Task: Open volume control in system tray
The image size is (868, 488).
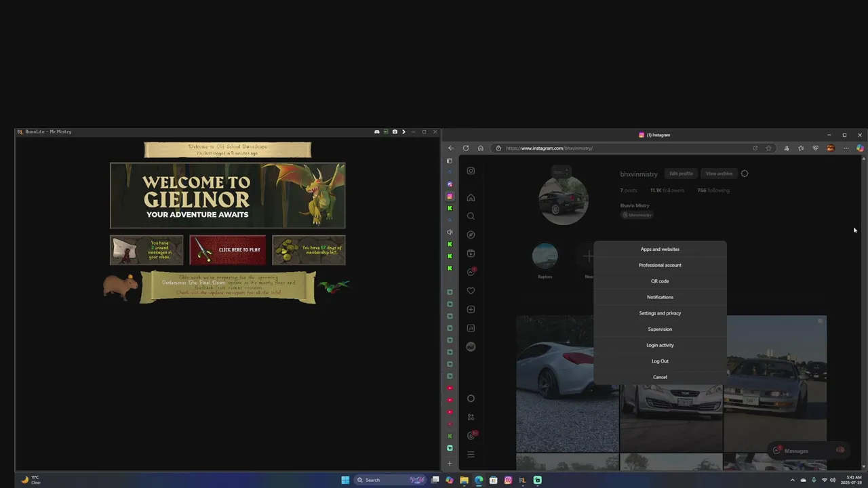Action: point(833,480)
